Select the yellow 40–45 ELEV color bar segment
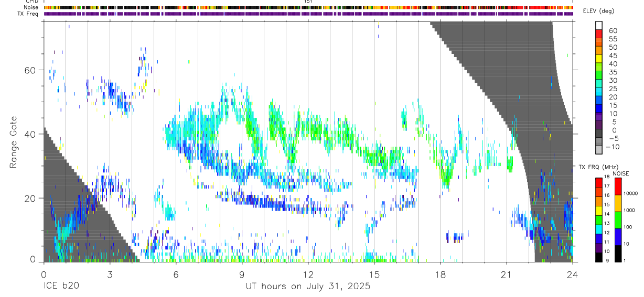Screen dimensions: 644x297 [599, 59]
